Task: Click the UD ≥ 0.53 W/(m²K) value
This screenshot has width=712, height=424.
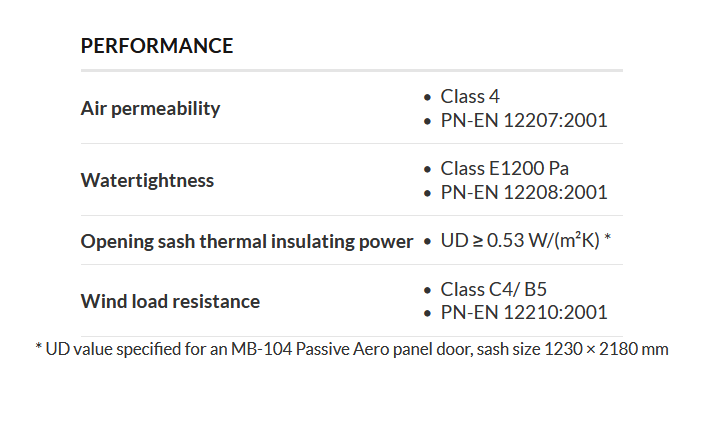Action: (x=525, y=241)
